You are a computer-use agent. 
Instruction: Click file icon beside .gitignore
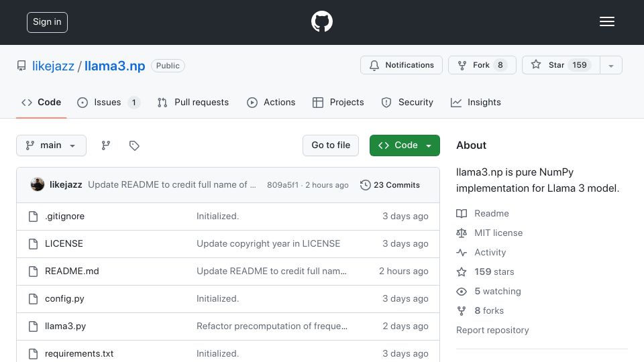(34, 217)
